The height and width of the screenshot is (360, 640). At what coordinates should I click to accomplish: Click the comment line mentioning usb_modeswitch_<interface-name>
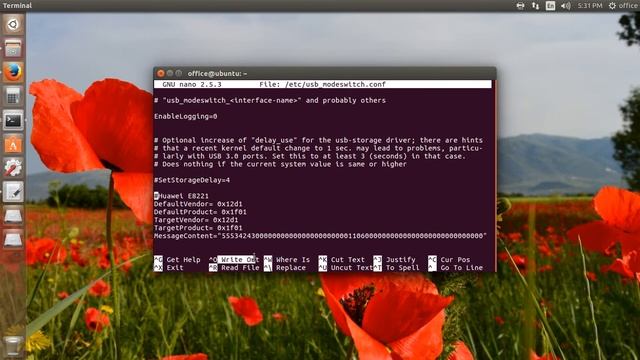point(270,100)
